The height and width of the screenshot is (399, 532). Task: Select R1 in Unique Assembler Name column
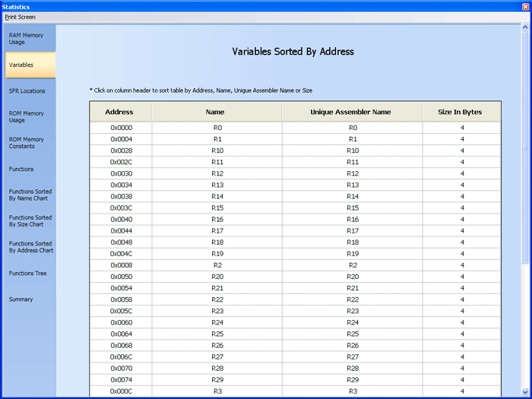click(353, 139)
